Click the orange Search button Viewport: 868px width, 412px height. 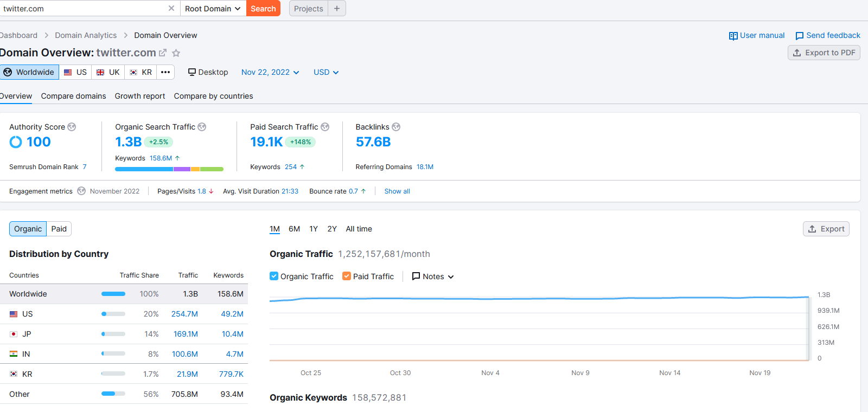[263, 8]
